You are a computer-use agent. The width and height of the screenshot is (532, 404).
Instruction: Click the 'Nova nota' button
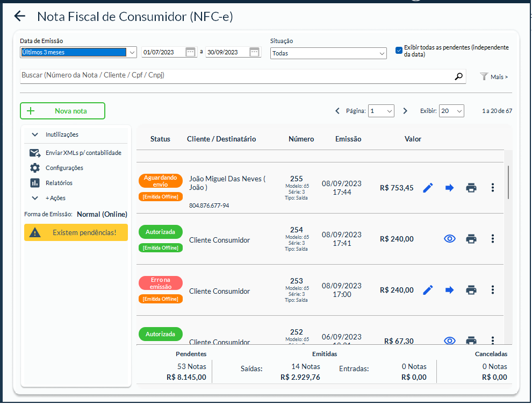tap(62, 111)
